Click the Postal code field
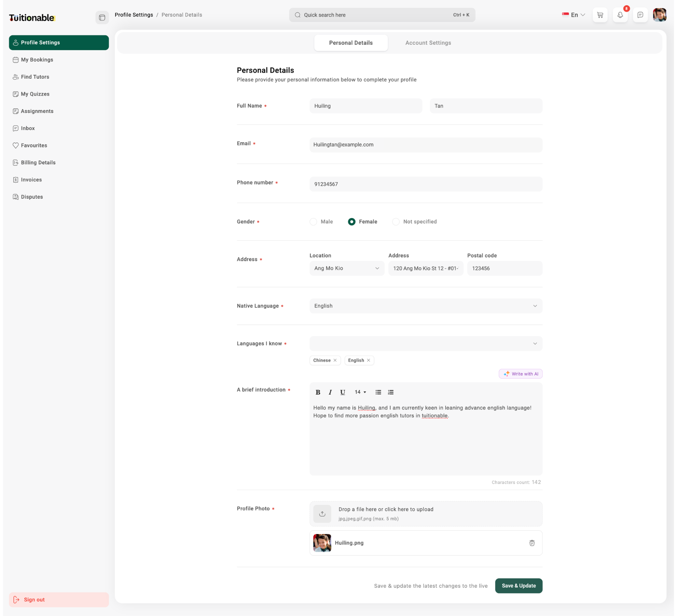Screen dimensions: 677x616 click(x=505, y=268)
